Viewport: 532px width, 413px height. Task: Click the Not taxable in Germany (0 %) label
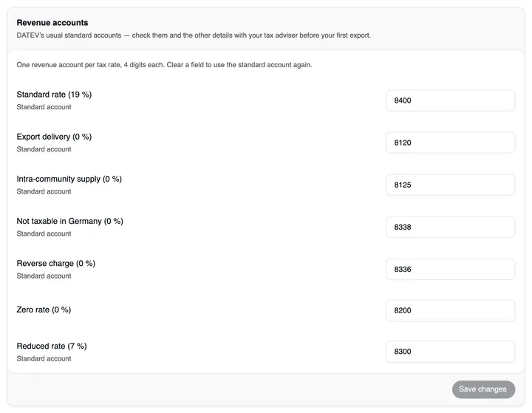pos(70,221)
